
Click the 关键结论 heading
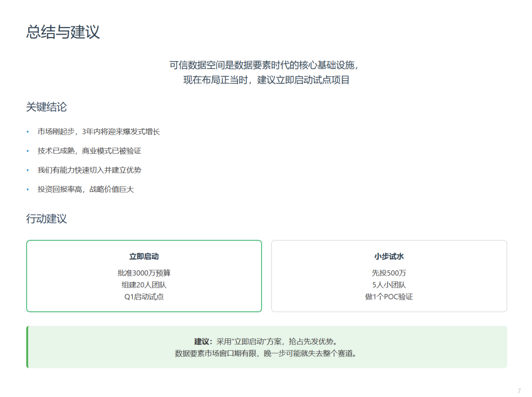pos(46,107)
